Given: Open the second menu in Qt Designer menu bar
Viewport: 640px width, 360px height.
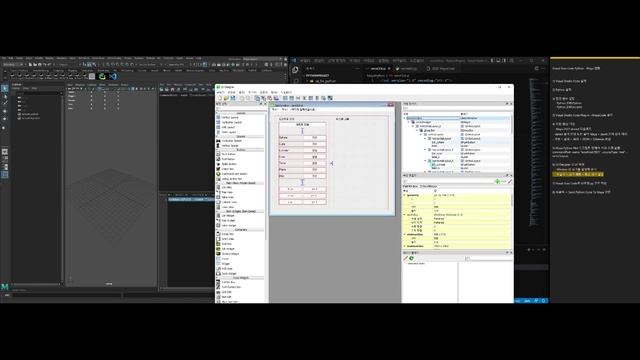Looking at the screenshot, I should click(231, 93).
